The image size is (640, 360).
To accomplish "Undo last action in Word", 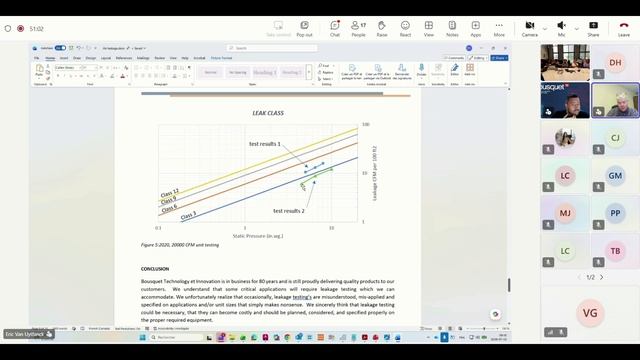I will [x=79, y=48].
